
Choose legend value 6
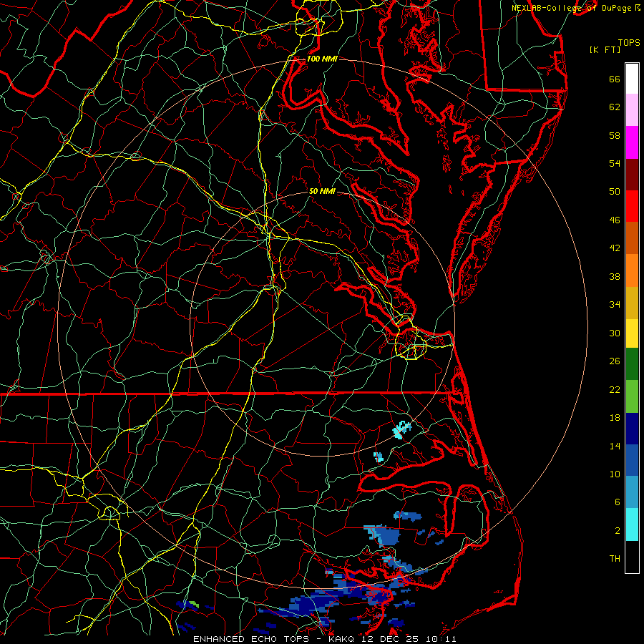click(618, 502)
